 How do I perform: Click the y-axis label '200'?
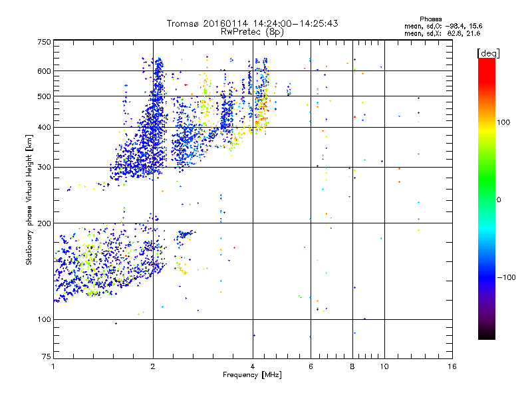(44, 223)
